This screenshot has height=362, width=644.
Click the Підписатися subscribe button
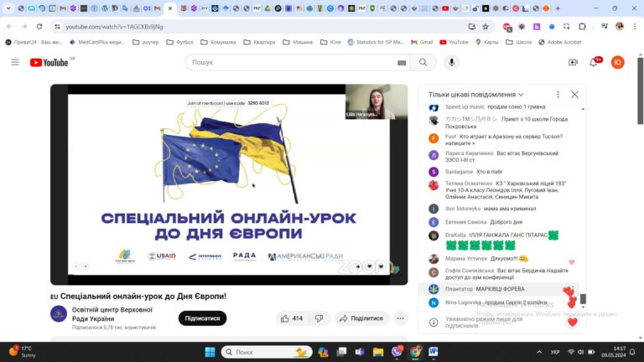[202, 318]
